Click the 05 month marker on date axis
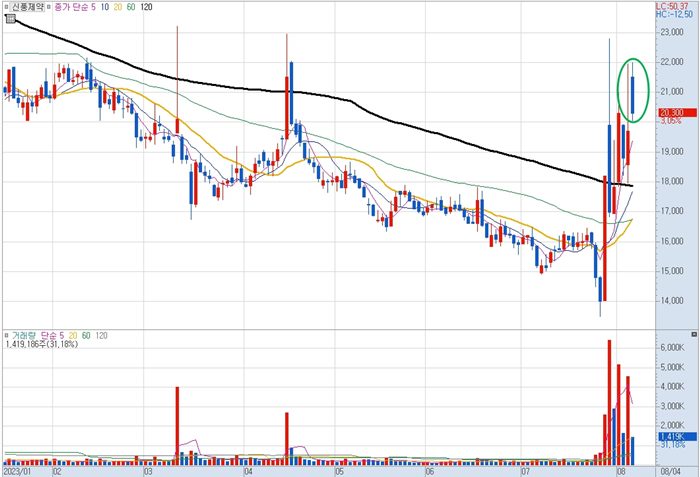 pyautogui.click(x=339, y=472)
